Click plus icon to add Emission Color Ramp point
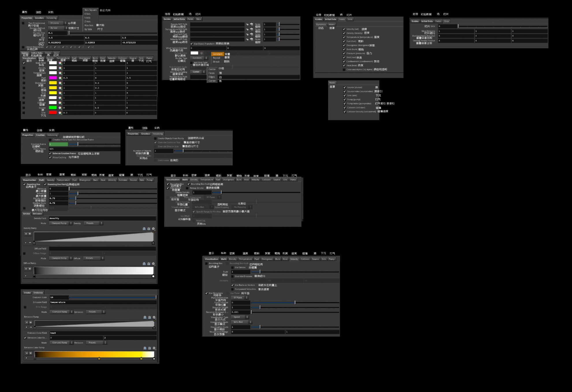 coord(31,353)
